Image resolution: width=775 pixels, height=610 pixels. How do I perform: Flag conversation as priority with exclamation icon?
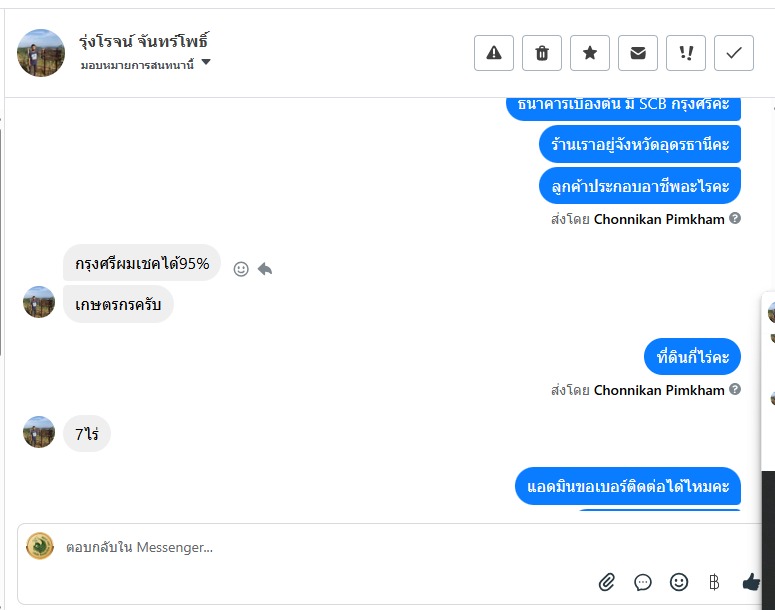tap(686, 53)
